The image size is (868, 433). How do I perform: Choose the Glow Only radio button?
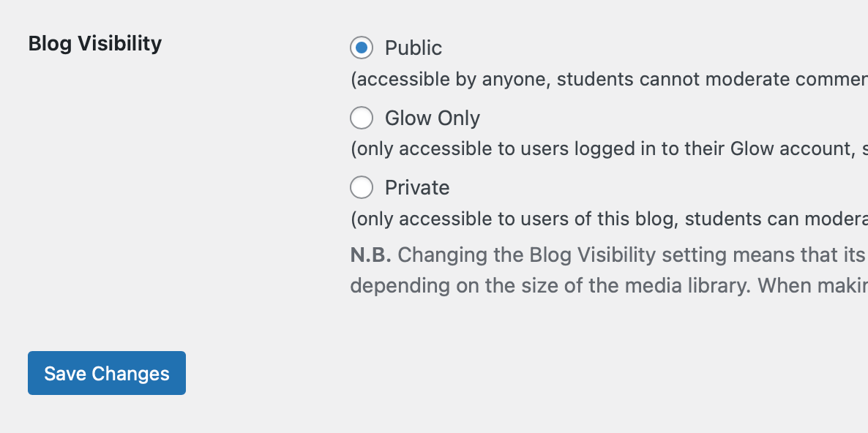click(x=362, y=118)
